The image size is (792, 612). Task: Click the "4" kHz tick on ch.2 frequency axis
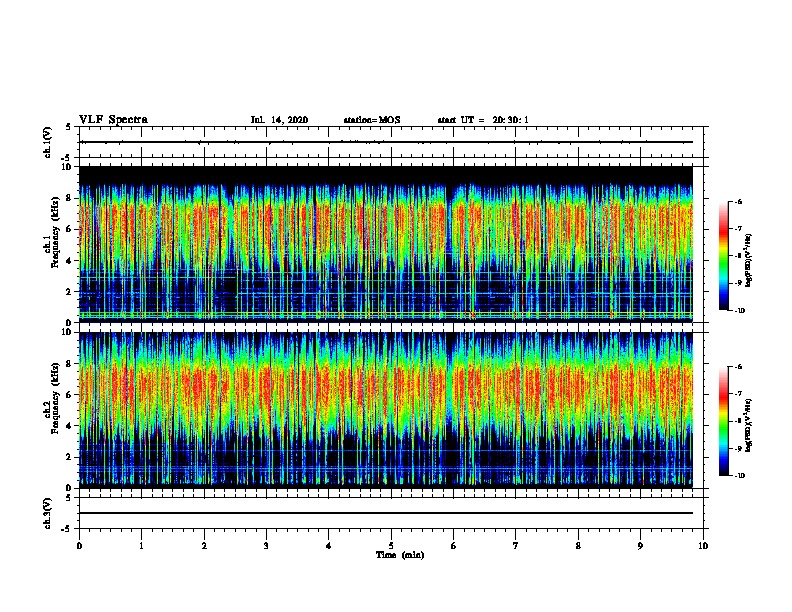(70, 426)
